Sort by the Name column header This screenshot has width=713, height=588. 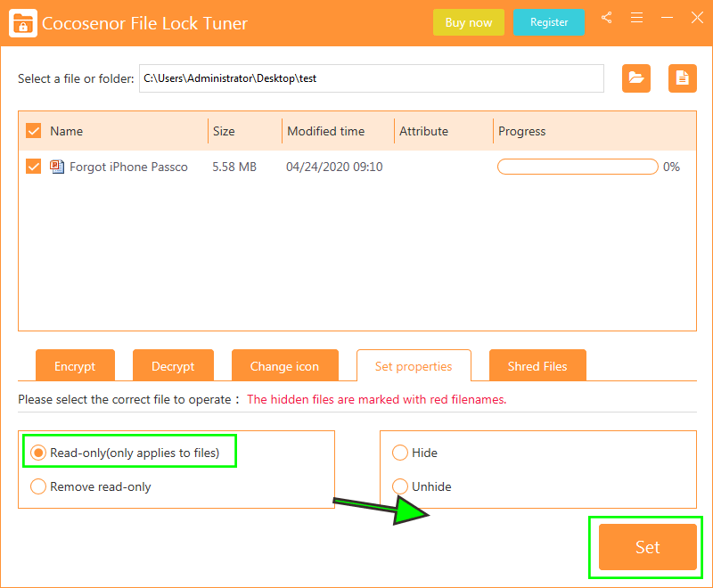[66, 131]
